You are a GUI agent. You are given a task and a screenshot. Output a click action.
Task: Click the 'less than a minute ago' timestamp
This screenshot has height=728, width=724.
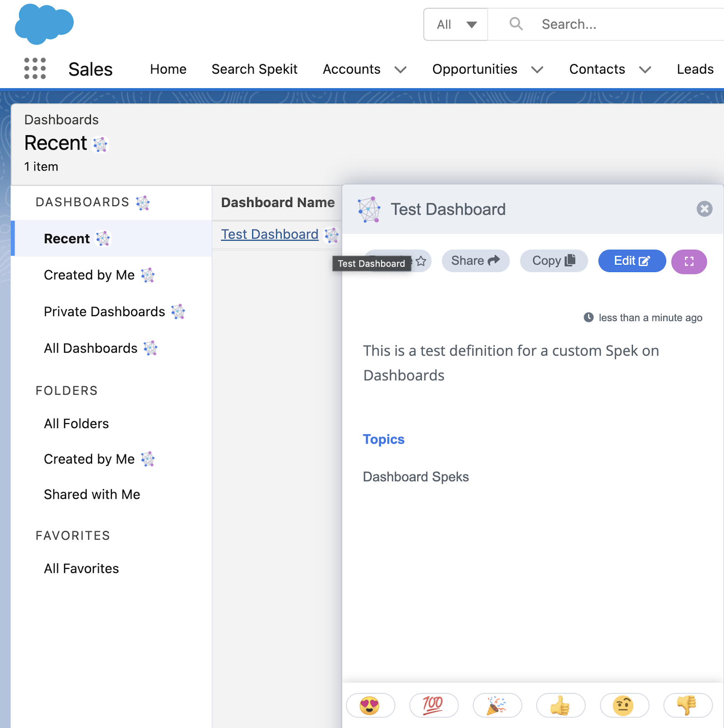pos(650,318)
